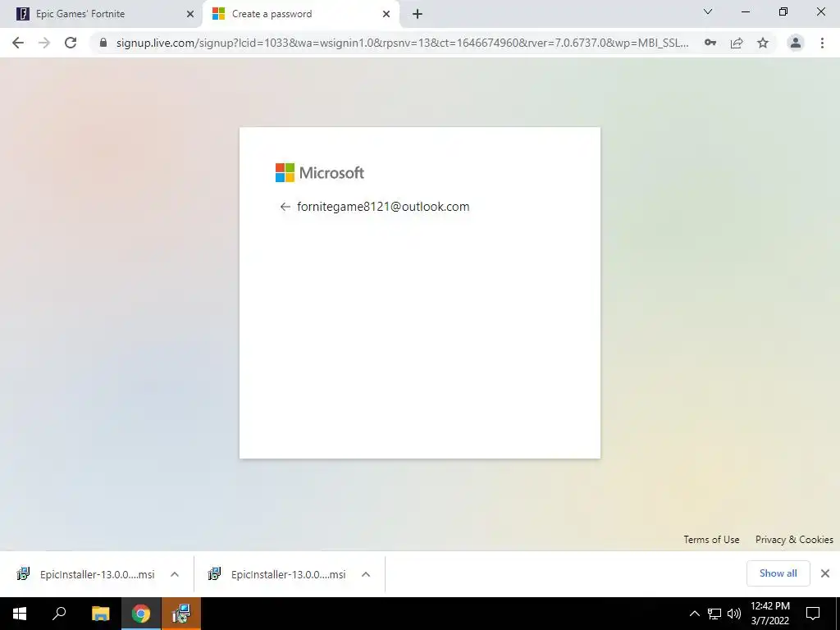Close the downloads bar

coord(825,573)
